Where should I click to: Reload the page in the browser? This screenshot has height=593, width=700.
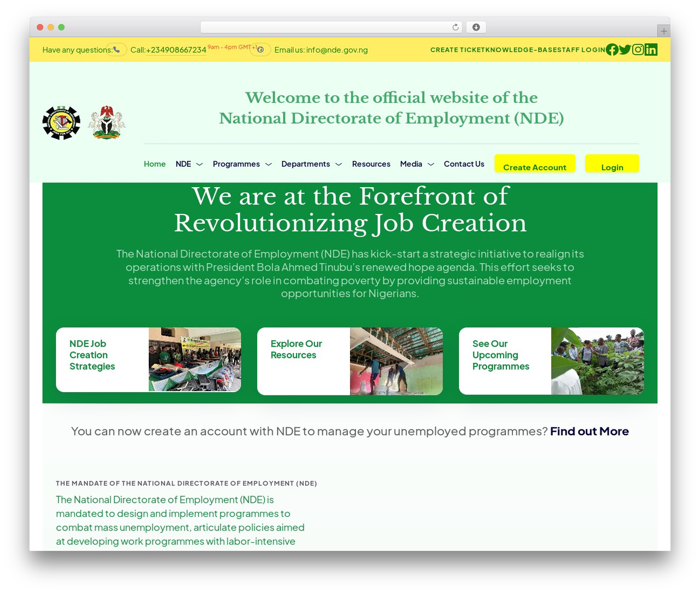[x=456, y=27]
